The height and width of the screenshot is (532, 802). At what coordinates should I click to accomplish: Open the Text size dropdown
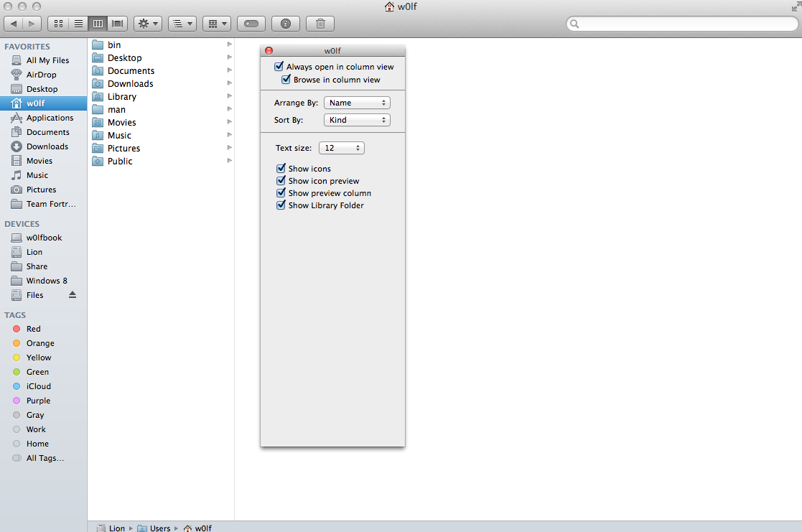click(x=342, y=148)
